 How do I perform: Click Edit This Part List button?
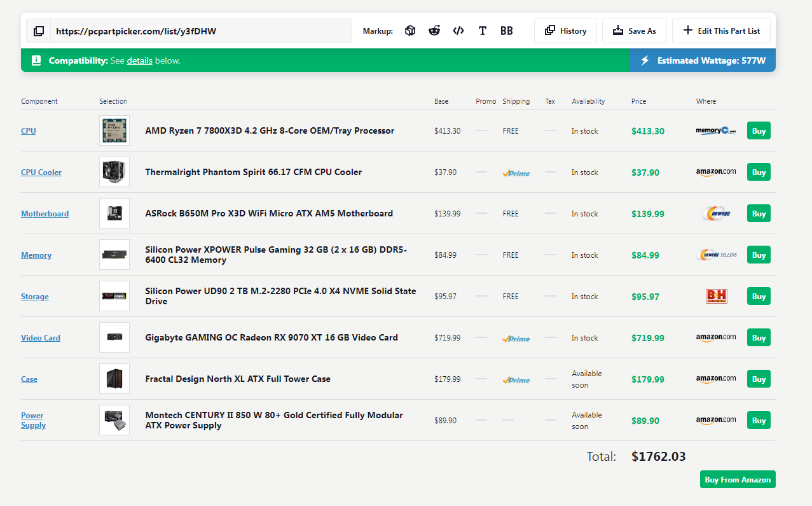click(721, 31)
